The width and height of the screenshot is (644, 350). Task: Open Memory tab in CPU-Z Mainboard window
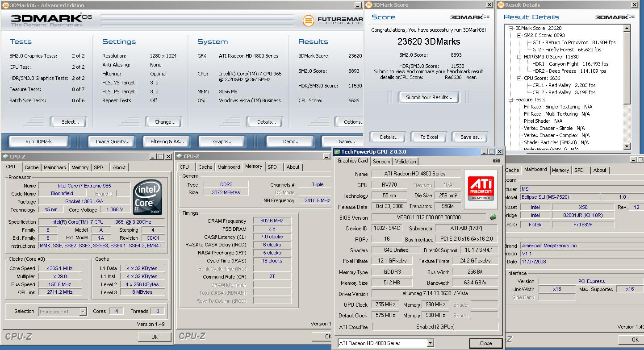pyautogui.click(x=560, y=170)
